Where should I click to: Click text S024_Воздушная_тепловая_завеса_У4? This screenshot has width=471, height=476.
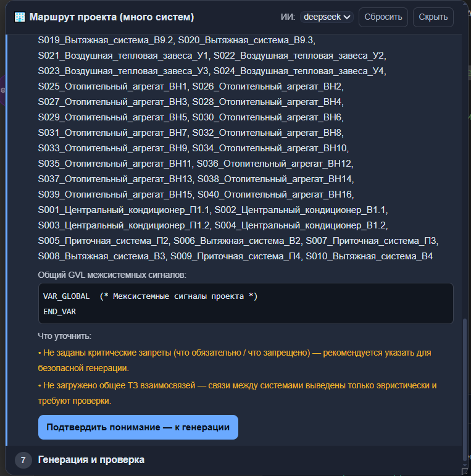pos(299,71)
